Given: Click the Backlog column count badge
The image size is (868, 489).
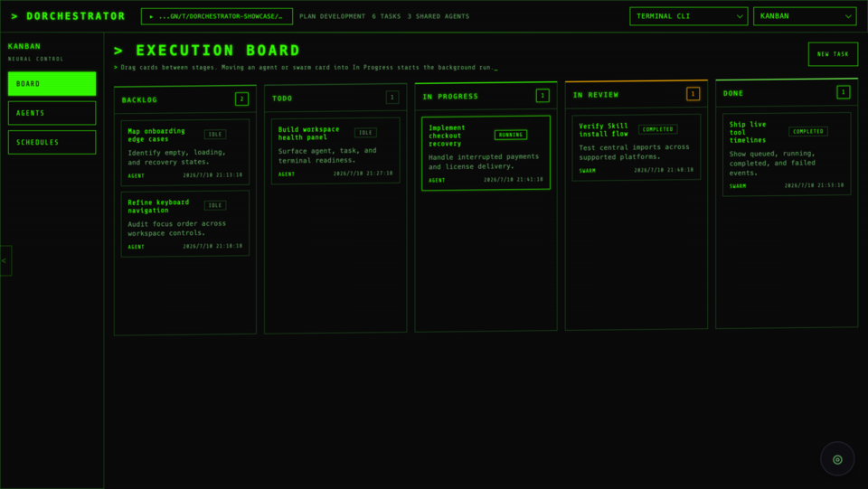Looking at the screenshot, I should (x=241, y=99).
